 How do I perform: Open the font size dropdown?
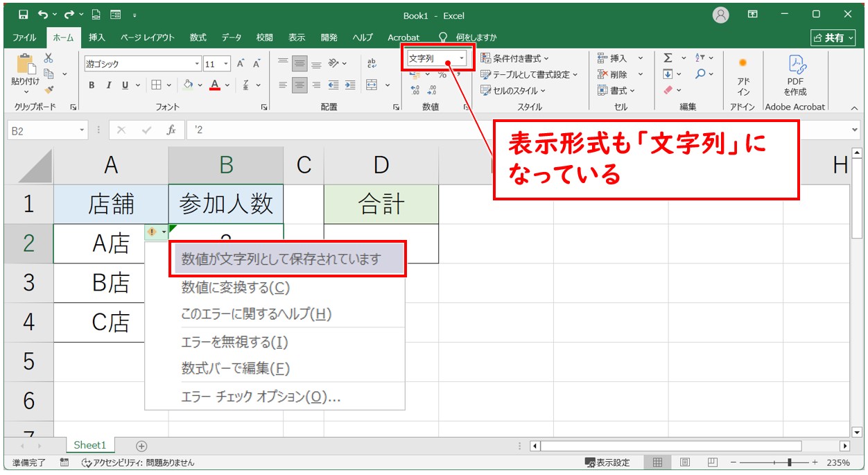(227, 64)
